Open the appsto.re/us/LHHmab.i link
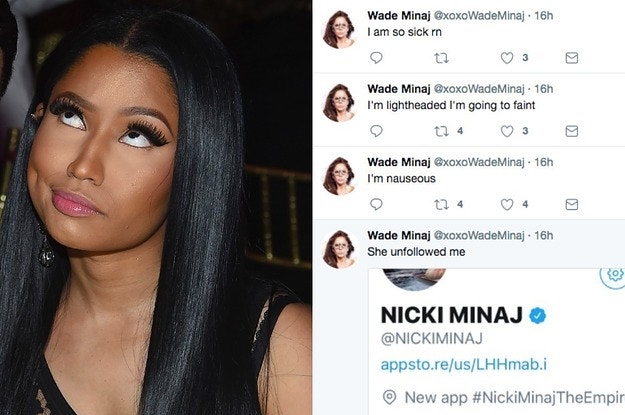Screen dimensions: 625x415 (464, 365)
